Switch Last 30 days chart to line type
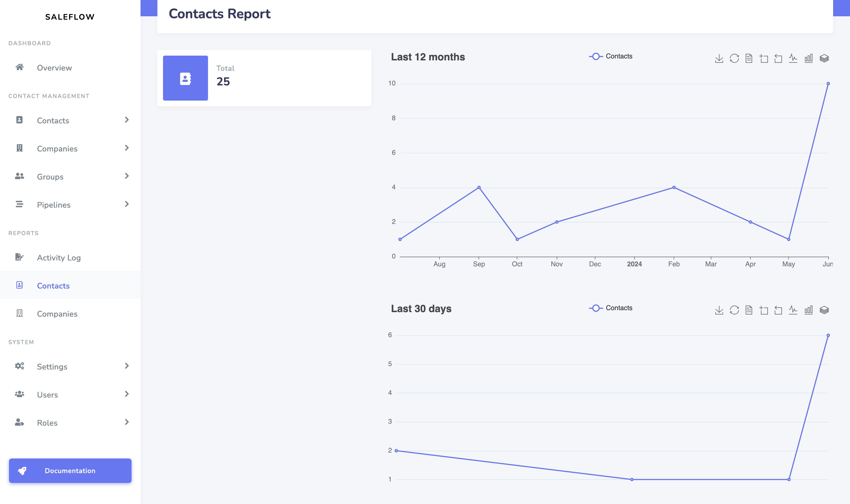 pos(793,310)
